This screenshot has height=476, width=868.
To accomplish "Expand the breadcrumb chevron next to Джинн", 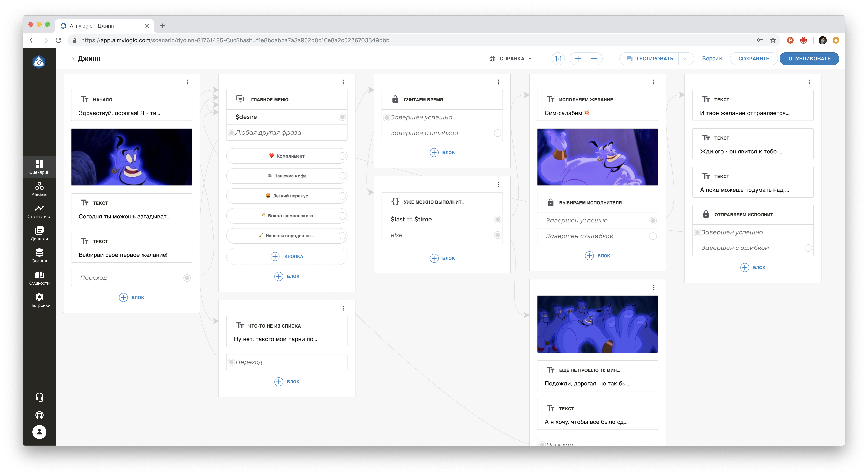I will point(73,59).
